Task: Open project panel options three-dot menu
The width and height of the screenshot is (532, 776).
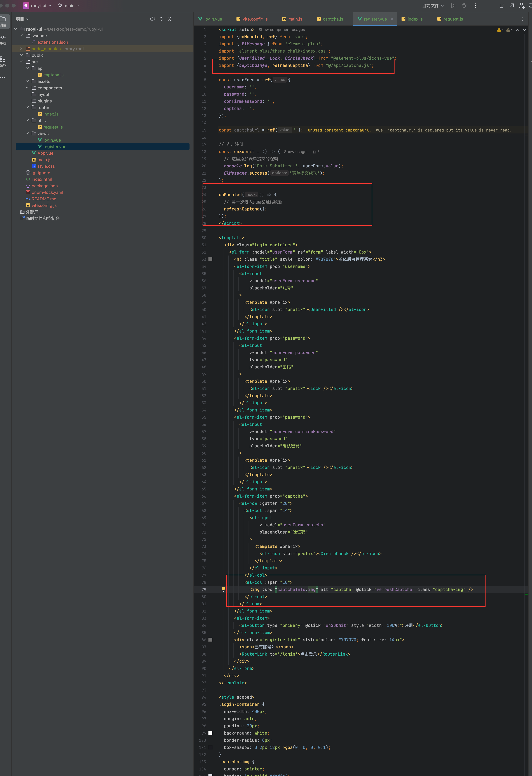Action: 178,19
